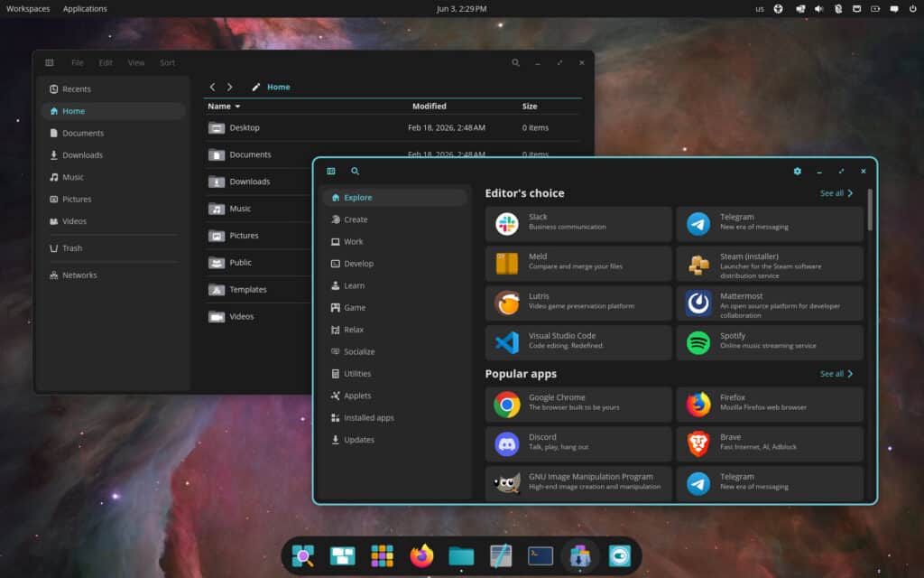Click search icon in file manager window

click(515, 62)
